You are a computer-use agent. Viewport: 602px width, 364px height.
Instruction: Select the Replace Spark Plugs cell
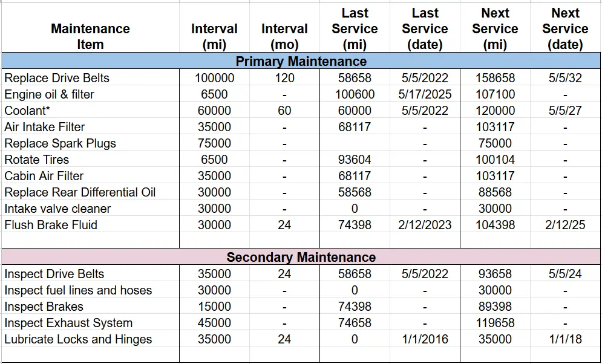coord(60,143)
